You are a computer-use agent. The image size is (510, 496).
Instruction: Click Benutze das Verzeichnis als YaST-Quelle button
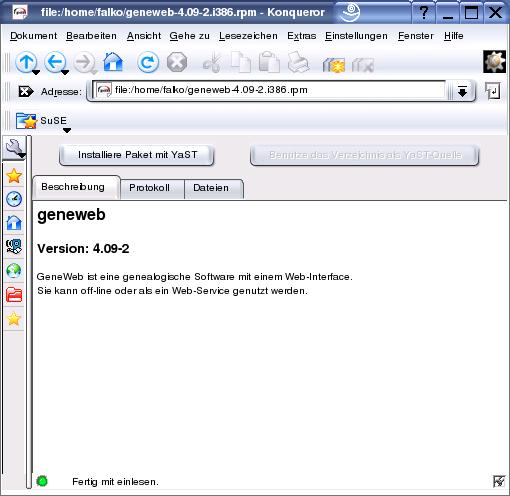[x=365, y=155]
